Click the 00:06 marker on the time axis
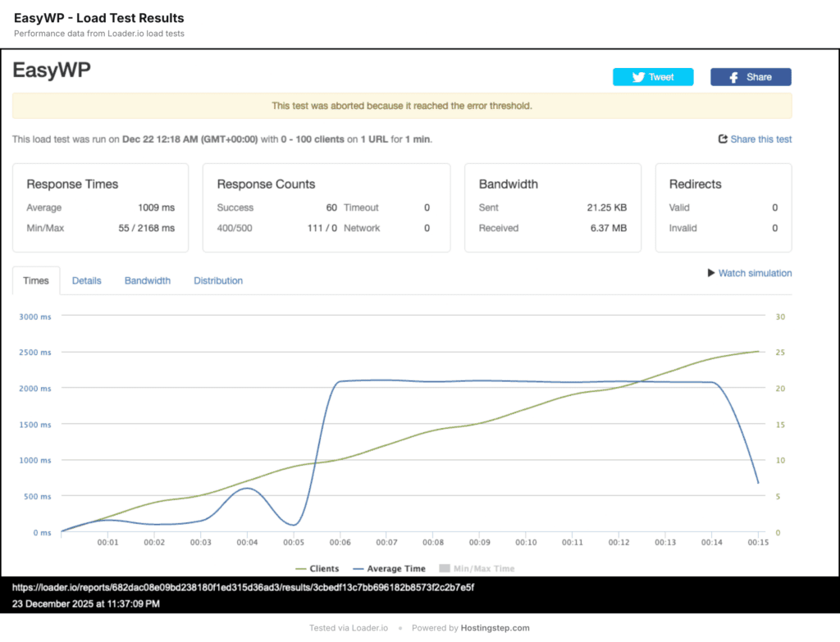Screen dimensions: 840x642 tap(340, 543)
